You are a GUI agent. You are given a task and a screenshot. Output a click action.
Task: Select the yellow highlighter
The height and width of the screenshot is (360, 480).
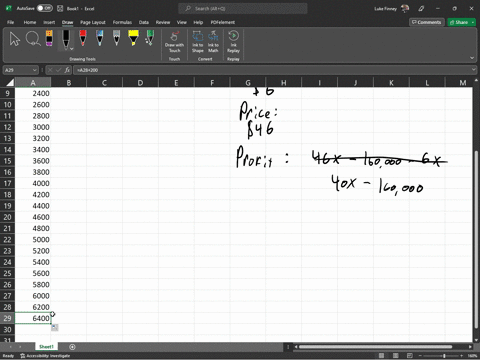(133, 38)
